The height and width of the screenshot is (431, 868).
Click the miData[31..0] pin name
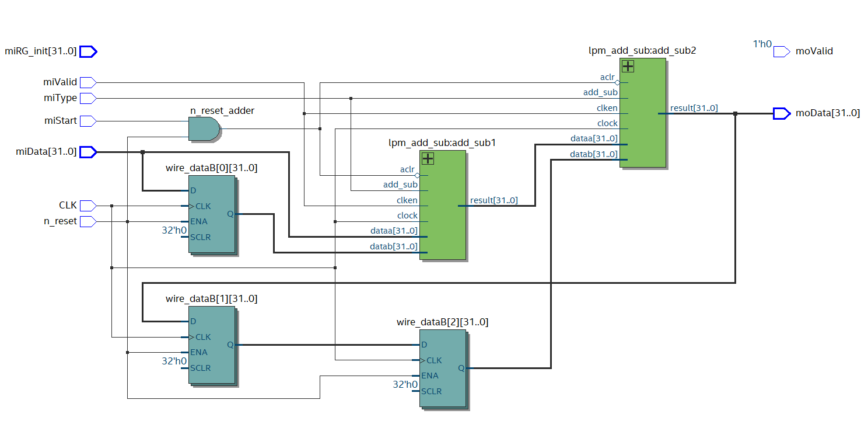pos(46,152)
